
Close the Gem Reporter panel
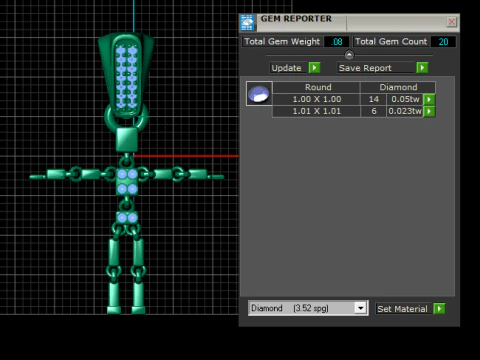[451, 22]
